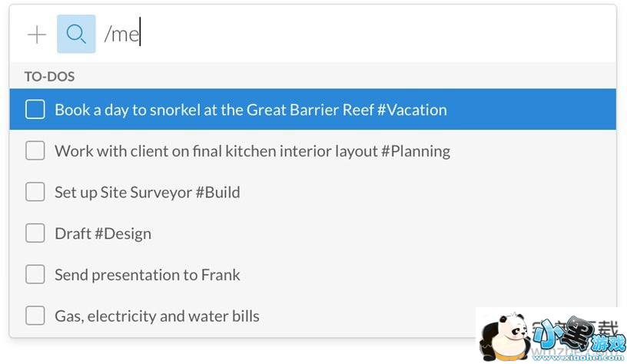Open "Send presentation to Frank" item
Screen dimensions: 627x364
pos(148,275)
